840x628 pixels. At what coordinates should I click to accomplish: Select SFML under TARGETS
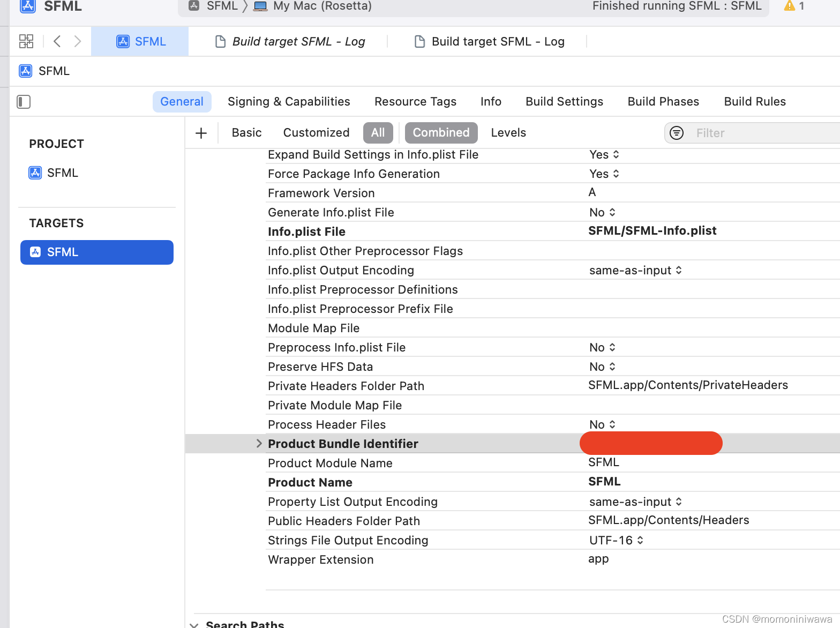point(97,252)
